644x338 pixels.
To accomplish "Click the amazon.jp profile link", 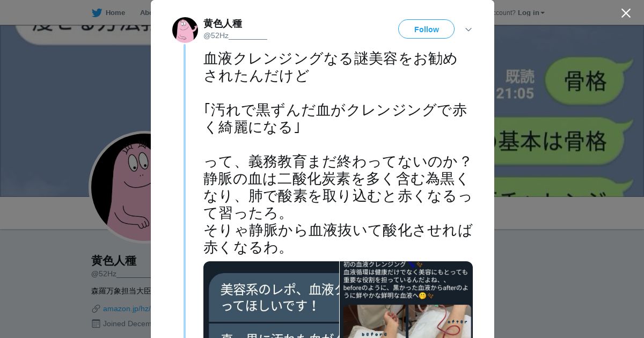I will pyautogui.click(x=127, y=308).
